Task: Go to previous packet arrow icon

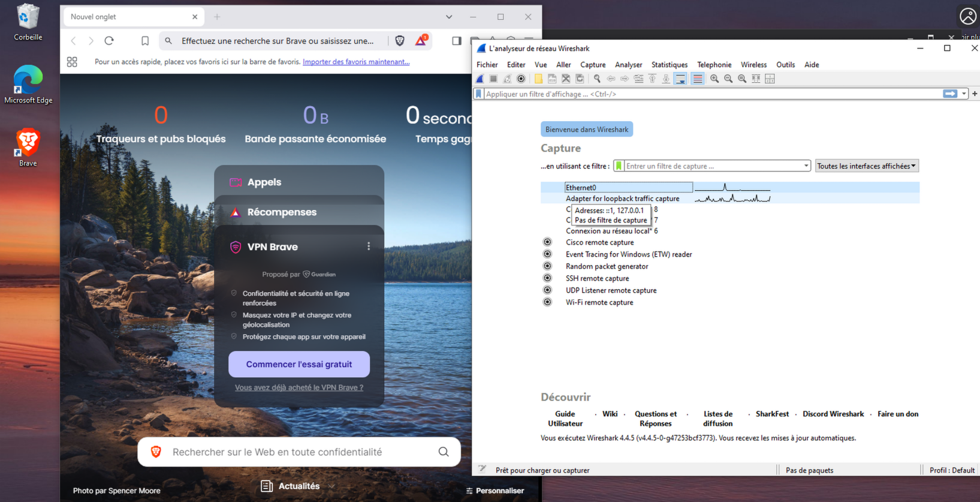Action: (611, 79)
